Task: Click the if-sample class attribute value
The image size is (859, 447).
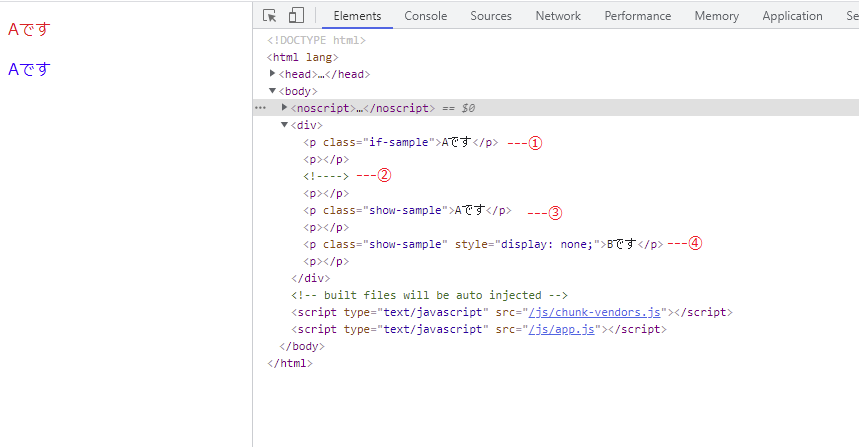Action: (398, 142)
